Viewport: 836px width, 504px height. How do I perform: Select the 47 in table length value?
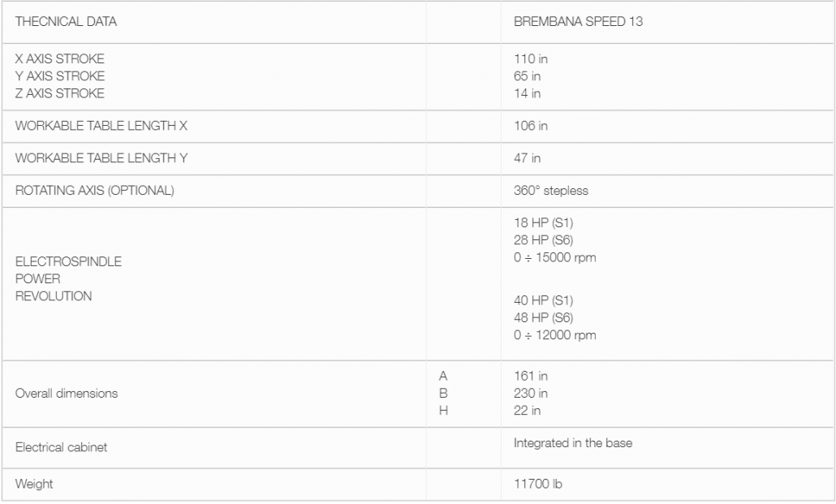pos(528,158)
